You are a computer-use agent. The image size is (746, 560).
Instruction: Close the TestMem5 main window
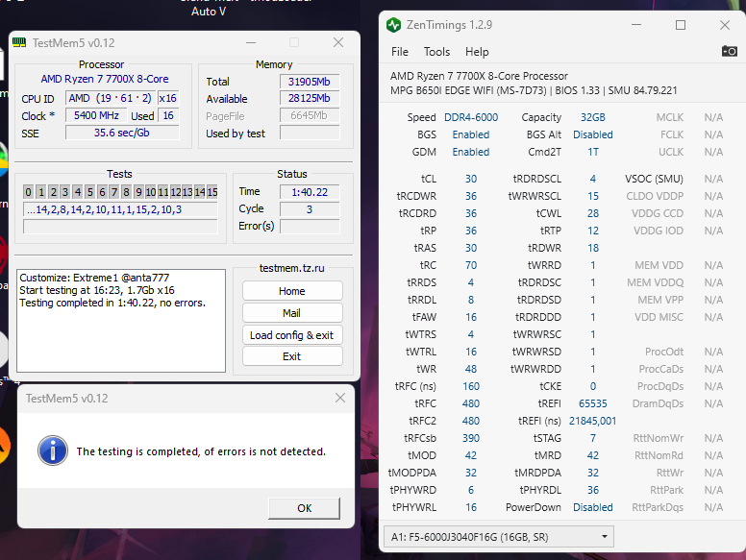338,43
